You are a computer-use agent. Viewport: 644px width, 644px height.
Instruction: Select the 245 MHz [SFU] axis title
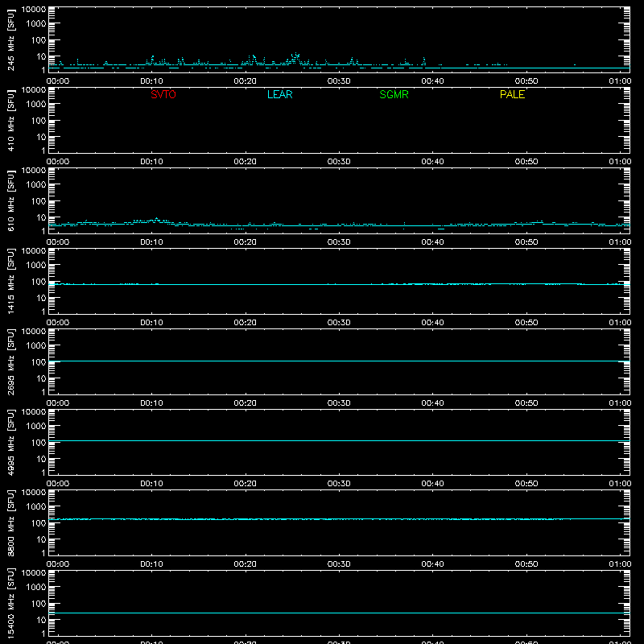click(10, 39)
